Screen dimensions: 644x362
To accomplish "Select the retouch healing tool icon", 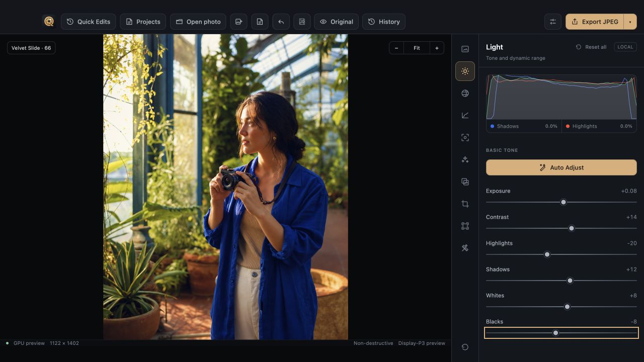I will pos(465,248).
